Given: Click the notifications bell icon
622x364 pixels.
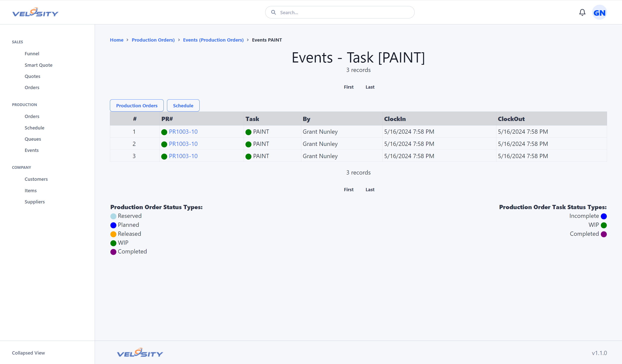Looking at the screenshot, I should (x=582, y=12).
